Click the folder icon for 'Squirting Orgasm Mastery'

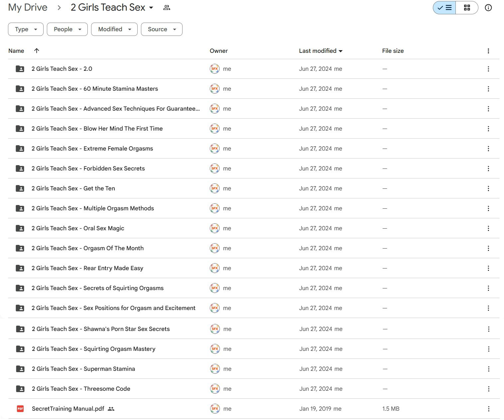click(x=20, y=349)
